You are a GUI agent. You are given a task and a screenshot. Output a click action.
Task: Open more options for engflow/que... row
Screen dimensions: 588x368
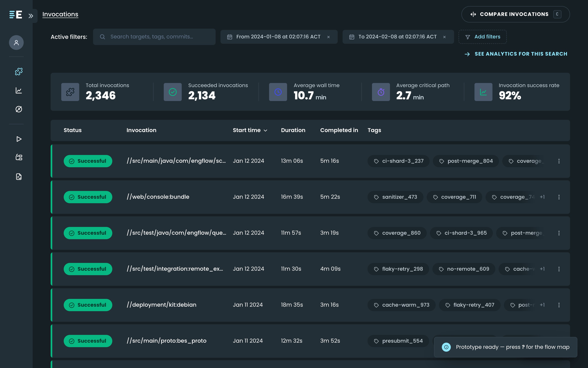click(x=559, y=233)
